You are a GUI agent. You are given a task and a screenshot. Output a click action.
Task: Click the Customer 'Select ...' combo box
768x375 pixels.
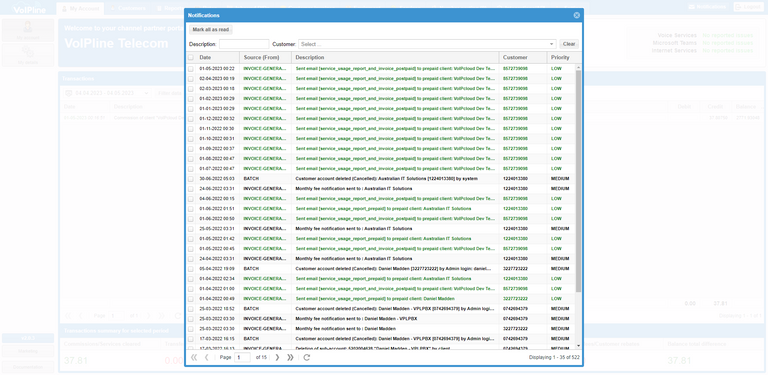click(427, 44)
